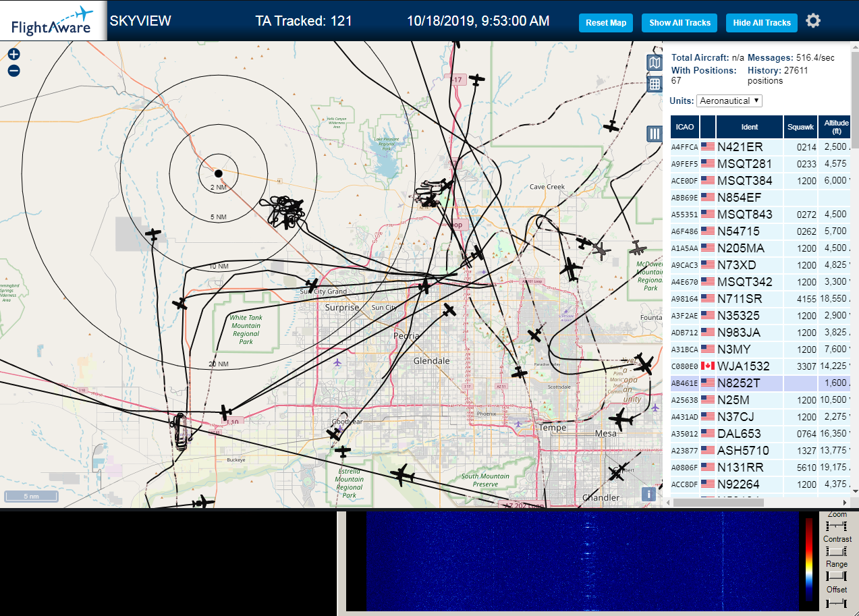Select the DAL653 aircraft row
The width and height of the screenshot is (859, 616).
tap(760, 434)
